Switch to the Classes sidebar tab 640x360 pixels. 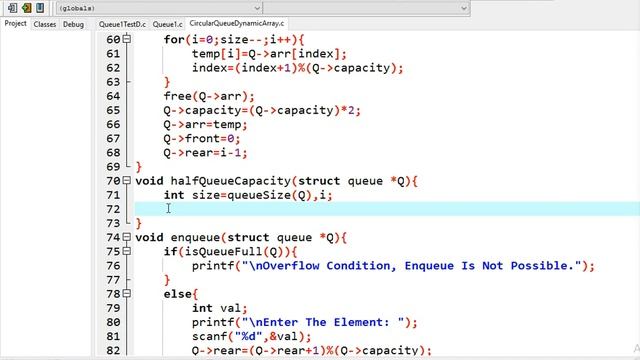[45, 24]
